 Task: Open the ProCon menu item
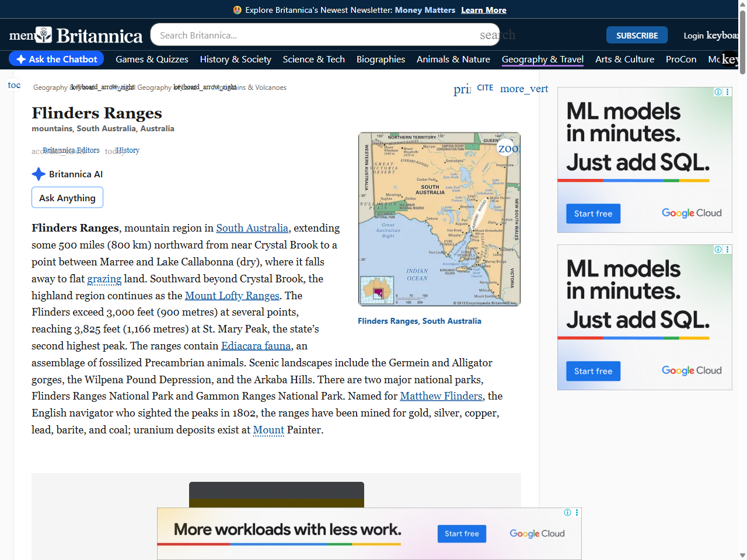[x=681, y=59]
